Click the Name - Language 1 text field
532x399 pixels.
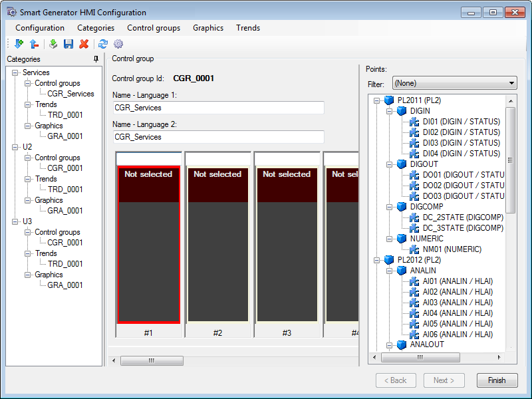(218, 108)
